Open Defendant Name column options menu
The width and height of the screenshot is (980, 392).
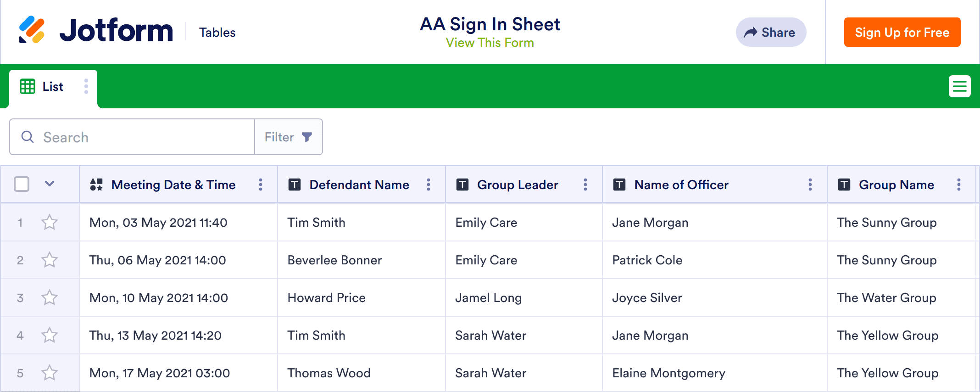[x=429, y=185]
